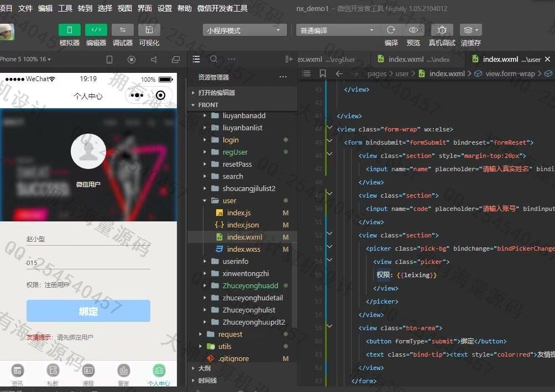Switch to the 留言 bottom tab

click(123, 375)
